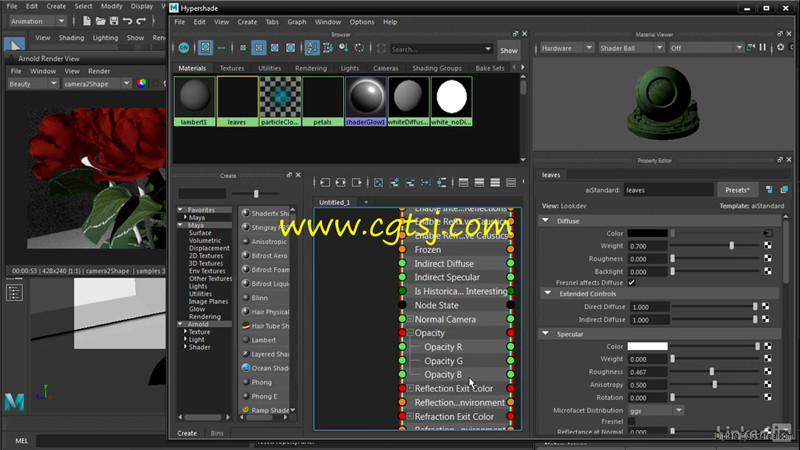Switch to the Bins tab

click(x=217, y=433)
